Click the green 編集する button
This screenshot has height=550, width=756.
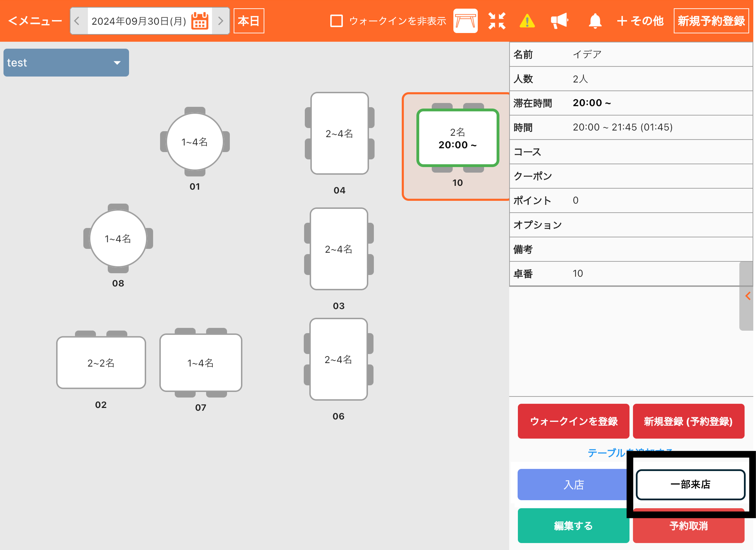click(573, 525)
